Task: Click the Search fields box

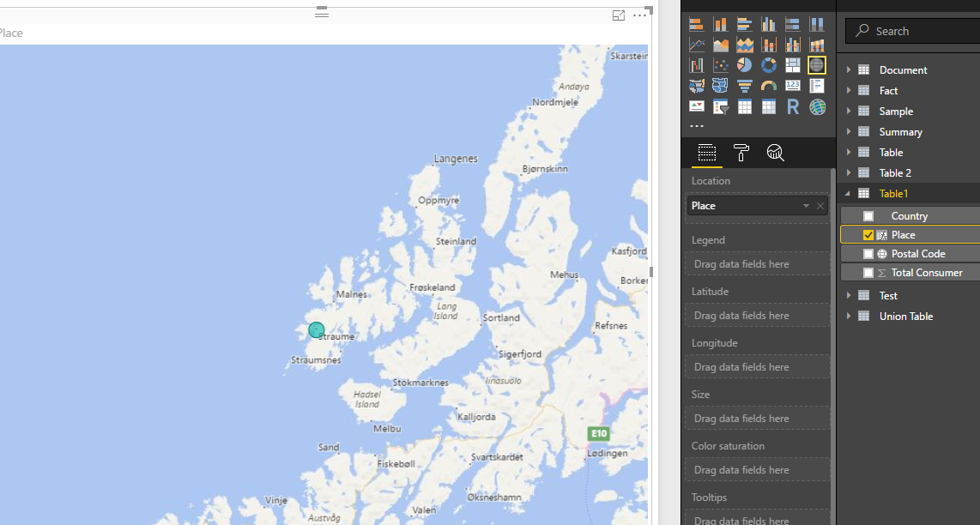Action: (912, 31)
